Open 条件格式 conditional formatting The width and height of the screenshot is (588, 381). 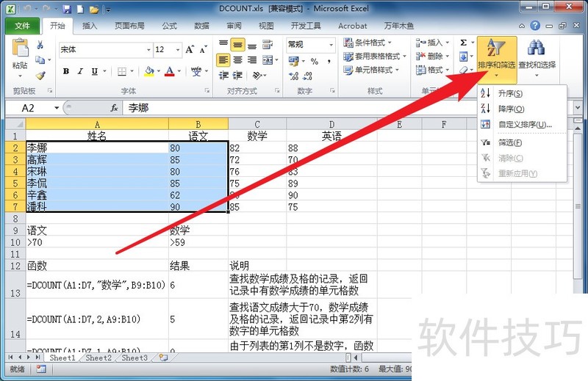[x=367, y=43]
